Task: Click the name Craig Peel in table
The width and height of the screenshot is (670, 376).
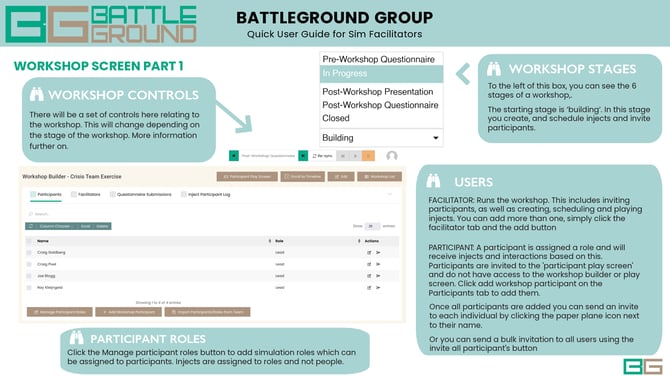Action: click(x=47, y=264)
